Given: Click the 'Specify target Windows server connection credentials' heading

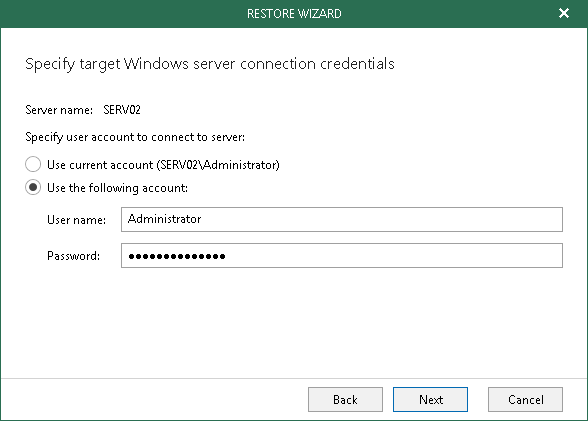Looking at the screenshot, I should pyautogui.click(x=210, y=64).
